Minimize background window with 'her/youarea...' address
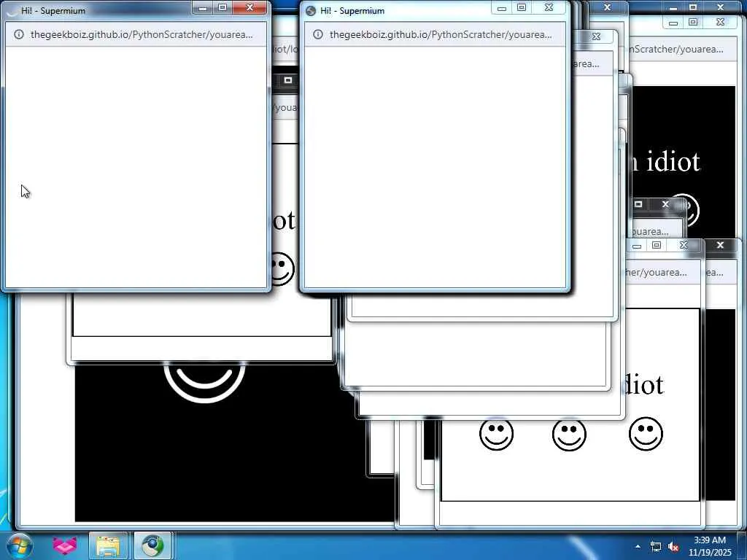Screen dimensions: 747x560 (637, 245)
